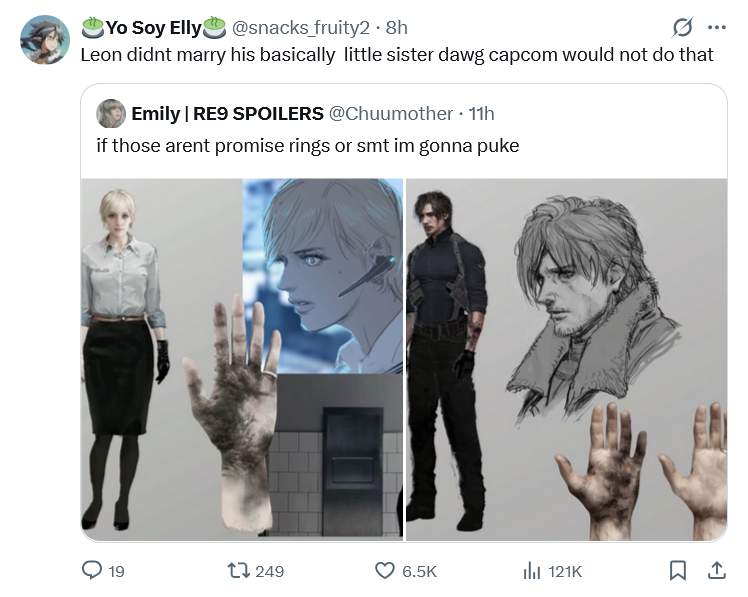Bookmark this tweet
This screenshot has width=748, height=597.
coord(677,570)
